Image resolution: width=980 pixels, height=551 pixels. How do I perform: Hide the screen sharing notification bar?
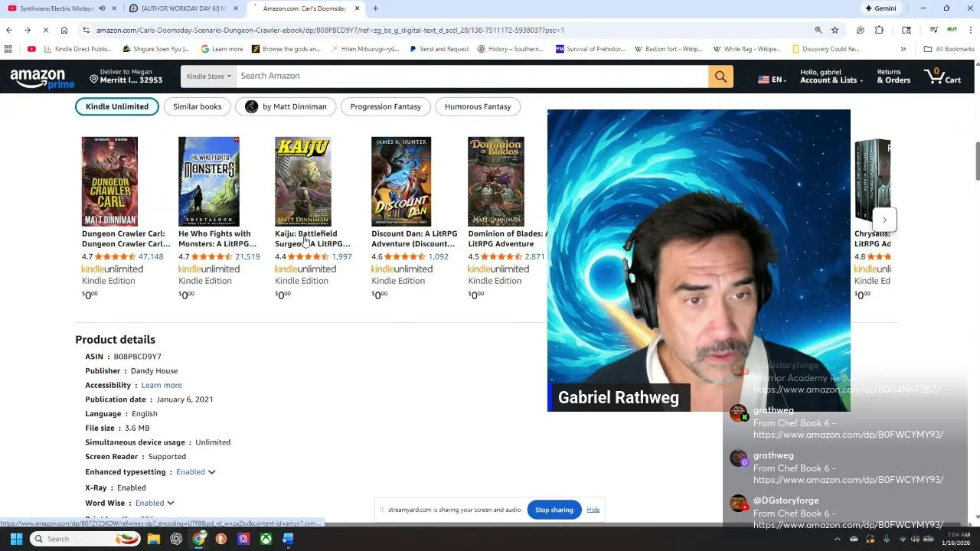(x=593, y=510)
